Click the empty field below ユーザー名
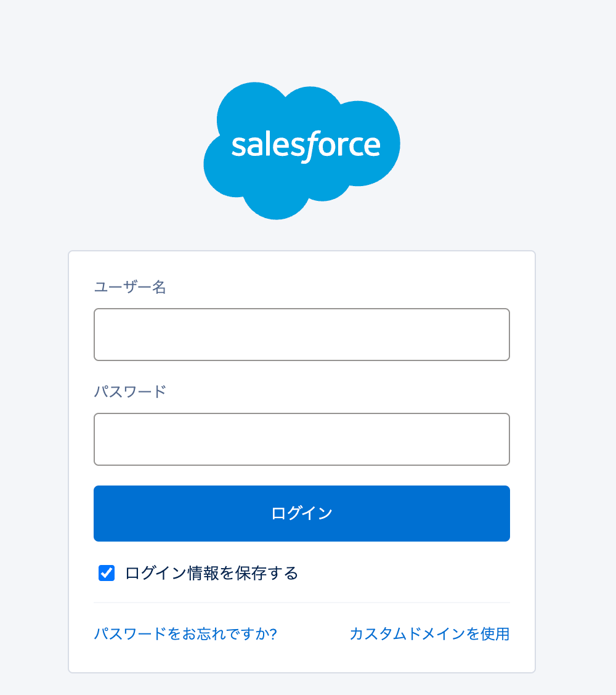Image resolution: width=616 pixels, height=695 pixels. 302,335
